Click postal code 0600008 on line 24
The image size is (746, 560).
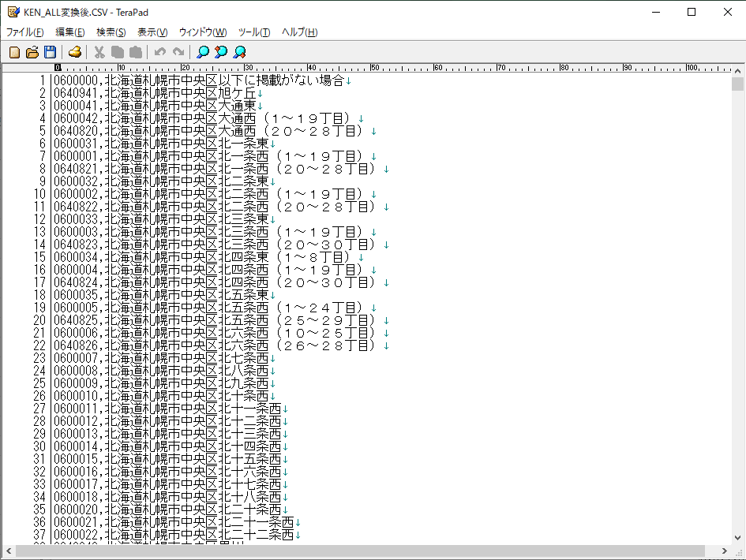75,371
